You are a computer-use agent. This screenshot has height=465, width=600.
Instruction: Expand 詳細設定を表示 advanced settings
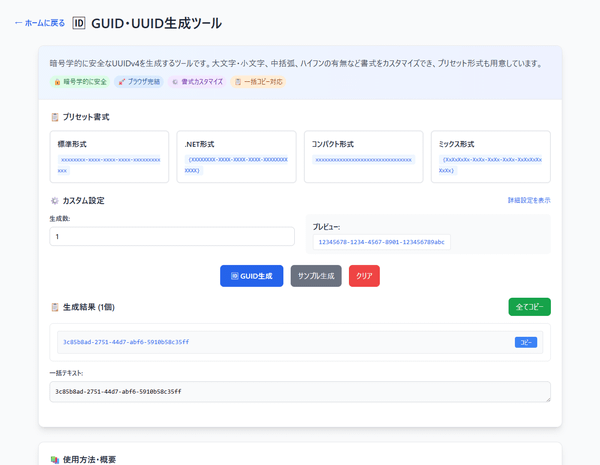[x=528, y=201]
